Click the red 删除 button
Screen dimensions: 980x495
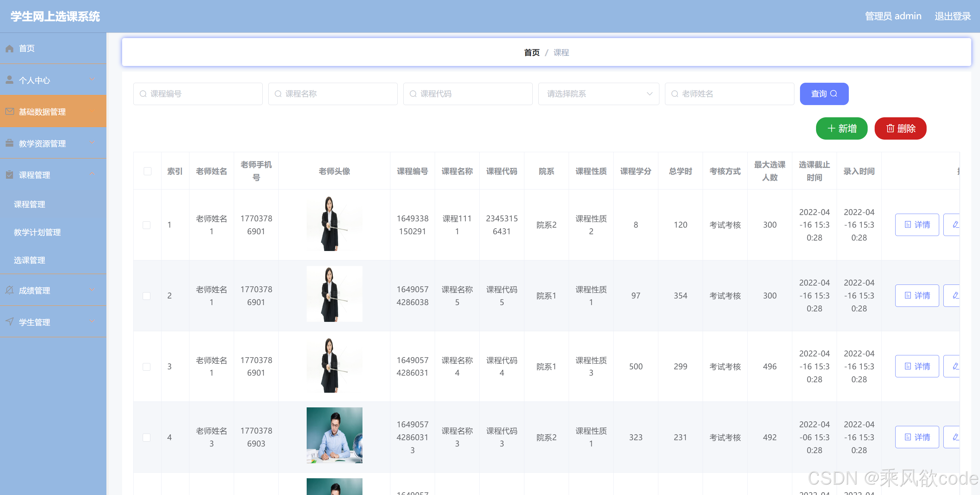[x=900, y=128]
